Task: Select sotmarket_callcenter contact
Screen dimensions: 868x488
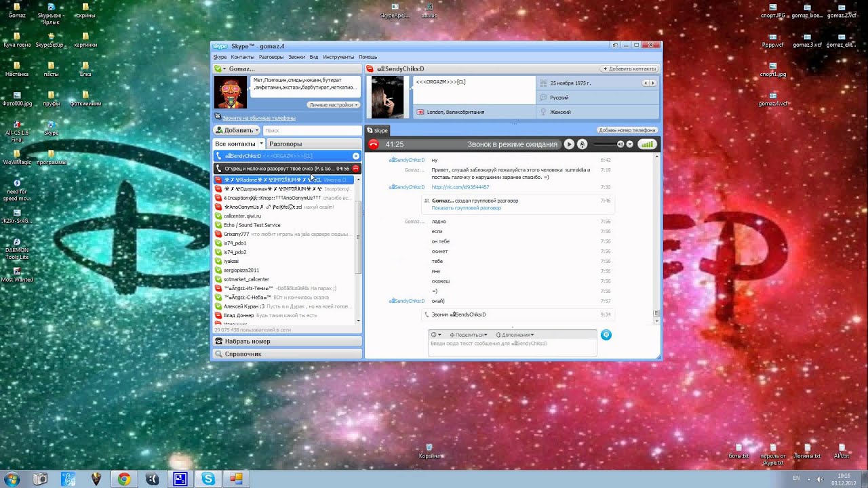Action: [283, 279]
